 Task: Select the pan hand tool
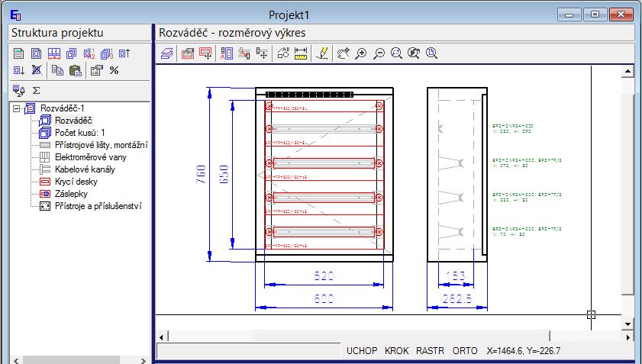[343, 53]
